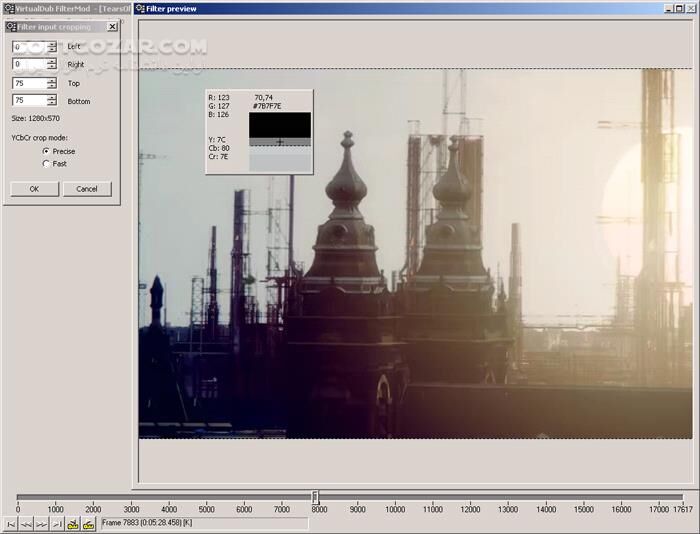
Task: Click the timeline position slider handle
Action: coord(315,497)
